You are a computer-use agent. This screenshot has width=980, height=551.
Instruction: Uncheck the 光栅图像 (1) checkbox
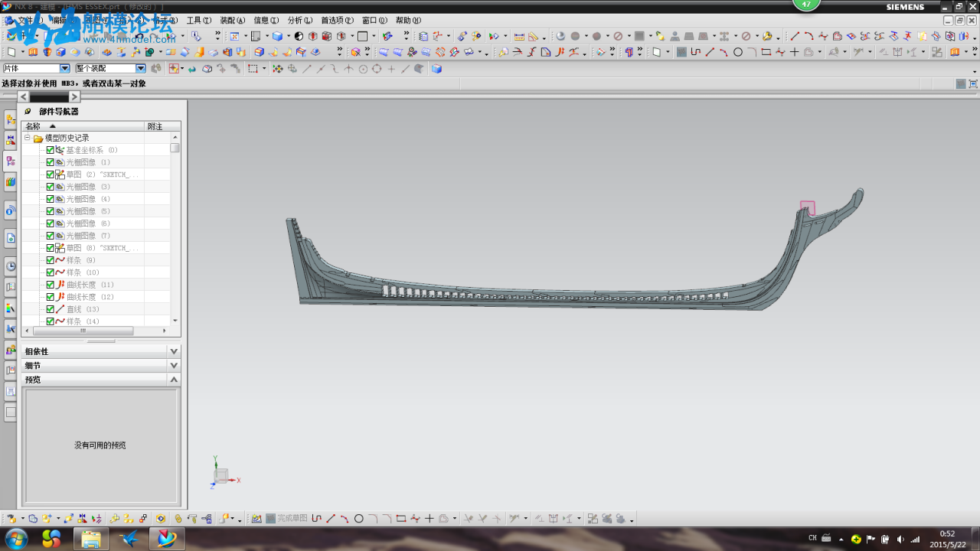51,162
